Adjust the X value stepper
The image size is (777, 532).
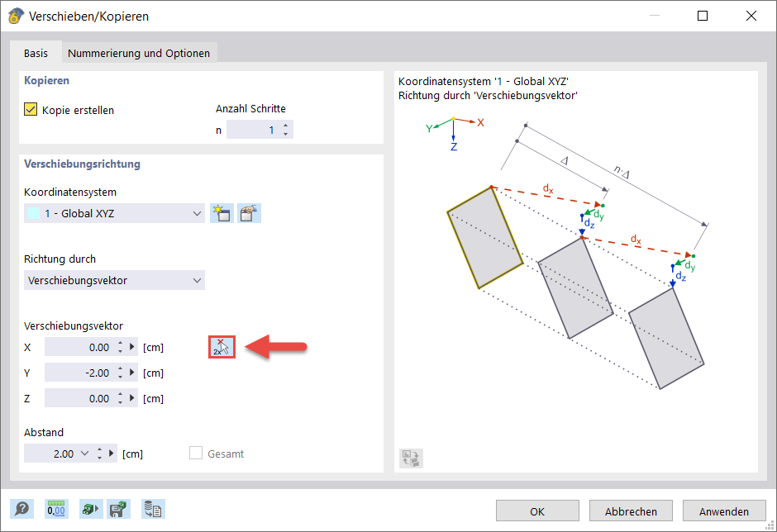pos(121,347)
